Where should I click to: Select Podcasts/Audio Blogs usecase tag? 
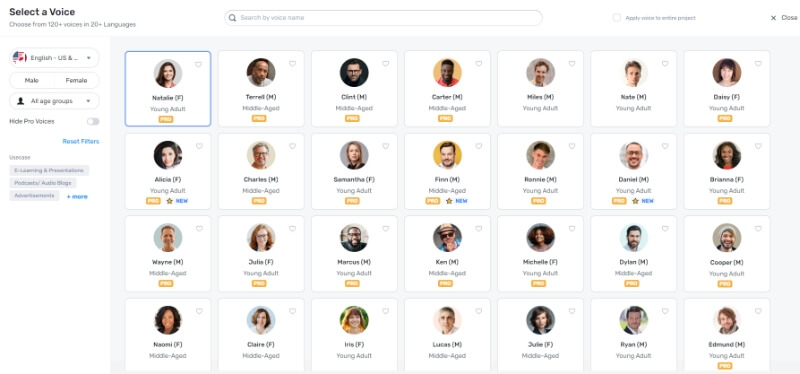(43, 183)
